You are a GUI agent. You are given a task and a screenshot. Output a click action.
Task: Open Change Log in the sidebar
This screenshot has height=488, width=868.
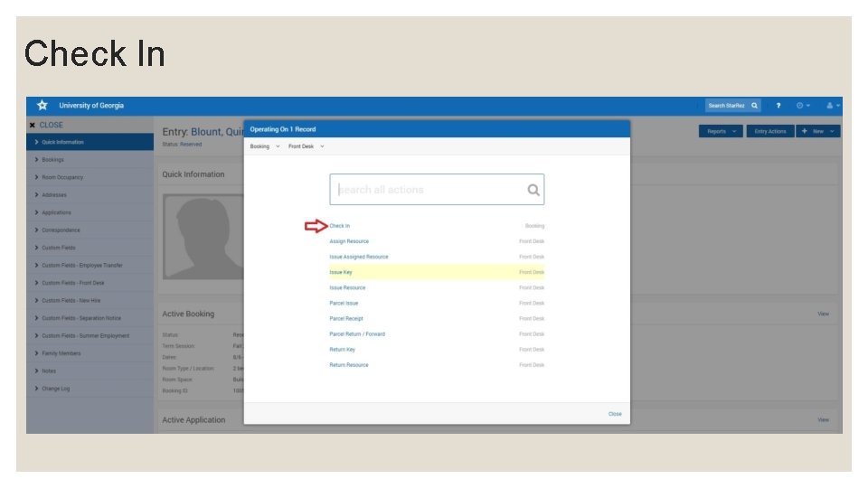(x=90, y=389)
